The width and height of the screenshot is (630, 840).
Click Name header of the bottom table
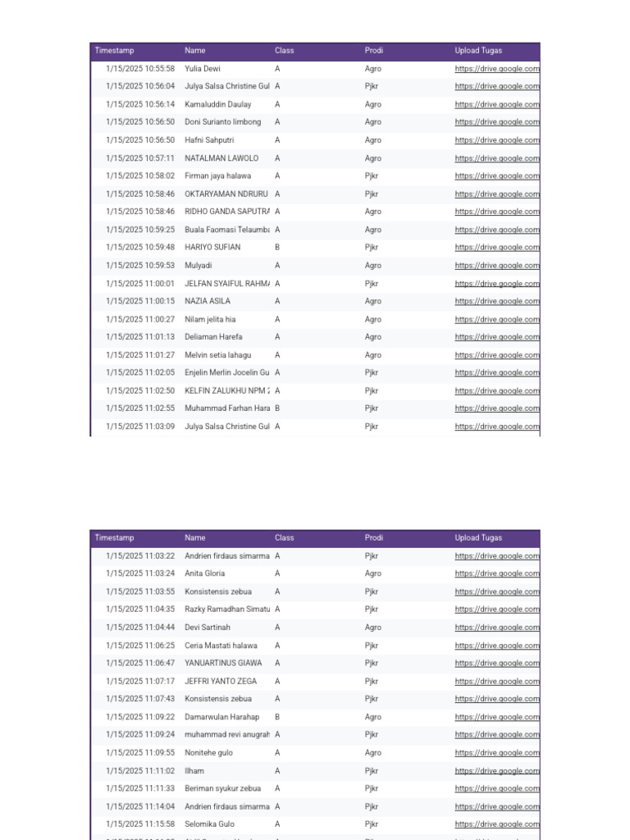tap(195, 538)
